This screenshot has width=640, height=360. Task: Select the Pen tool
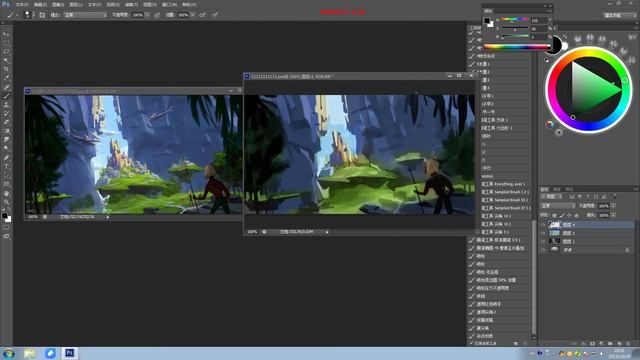click(6, 157)
